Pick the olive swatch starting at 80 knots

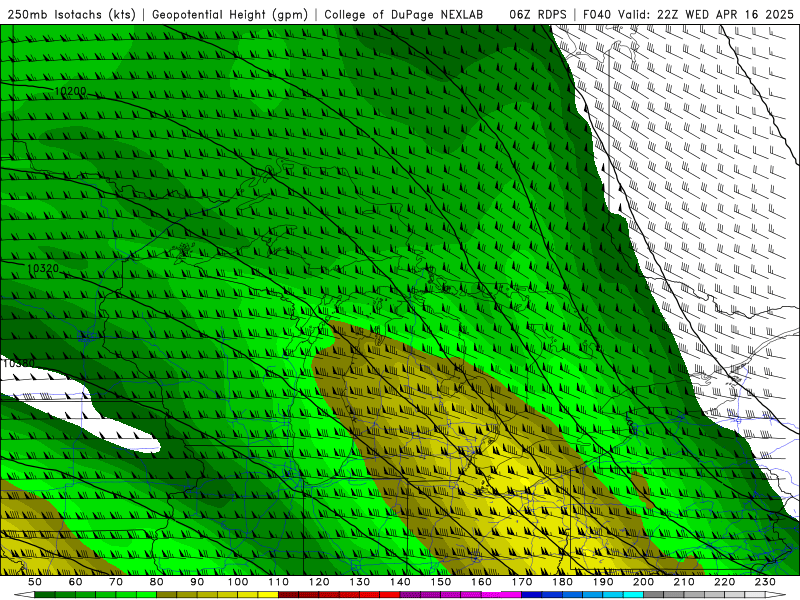[166, 595]
